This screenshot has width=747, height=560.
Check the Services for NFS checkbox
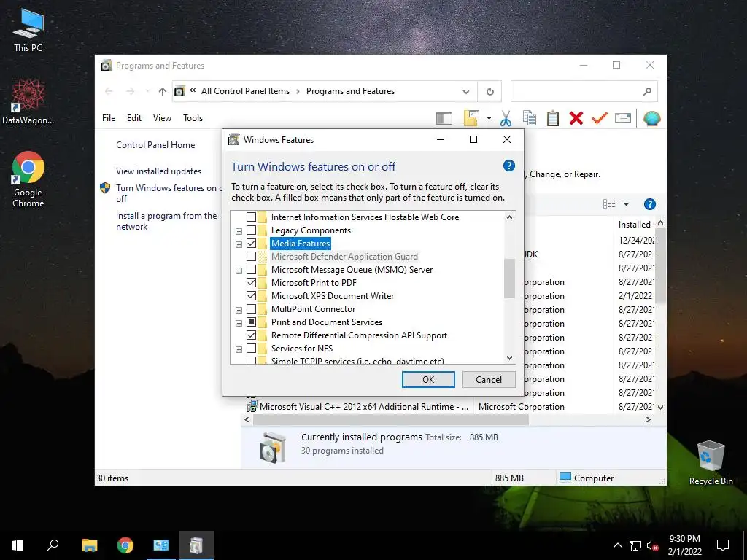(251, 349)
